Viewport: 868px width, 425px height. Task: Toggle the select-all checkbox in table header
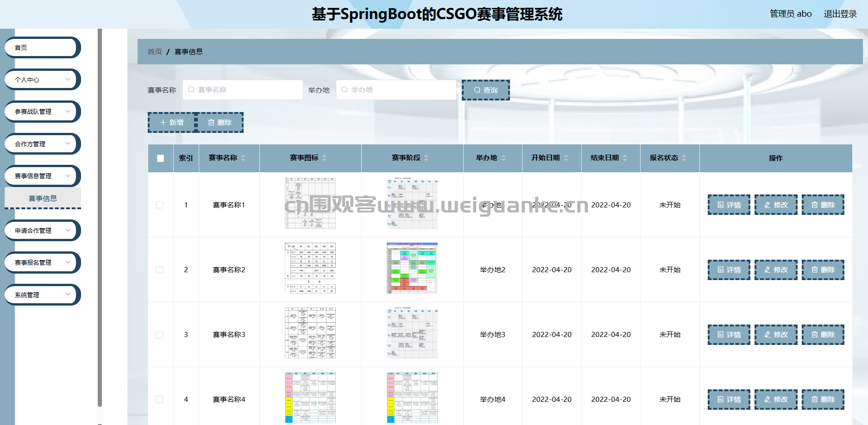click(x=160, y=158)
